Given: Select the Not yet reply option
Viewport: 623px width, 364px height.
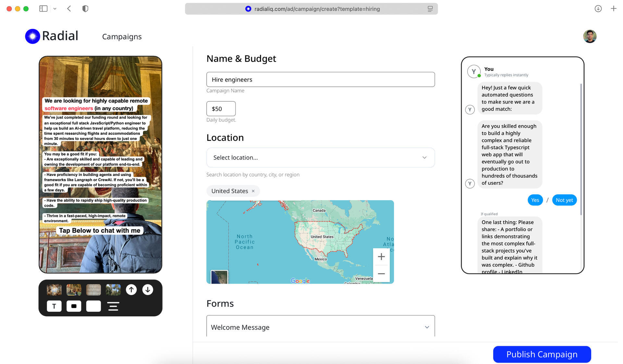Looking at the screenshot, I should click(x=564, y=200).
